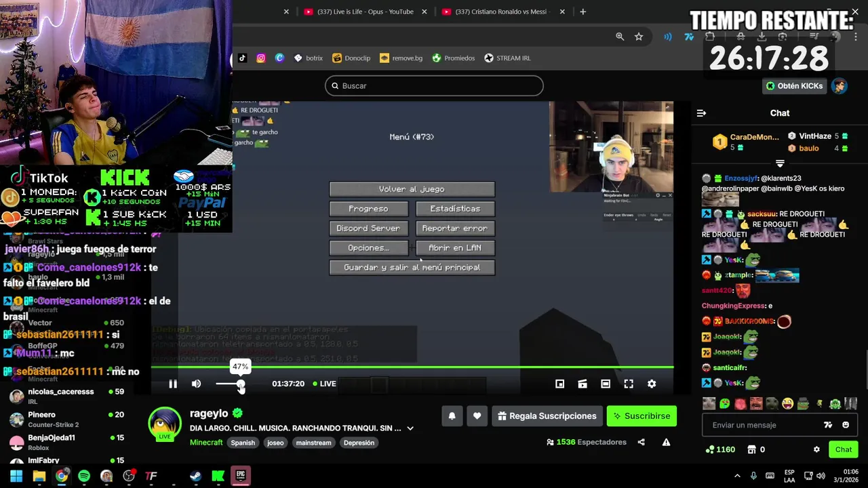
Task: Click the green Suscribirse button
Action: pyautogui.click(x=642, y=416)
